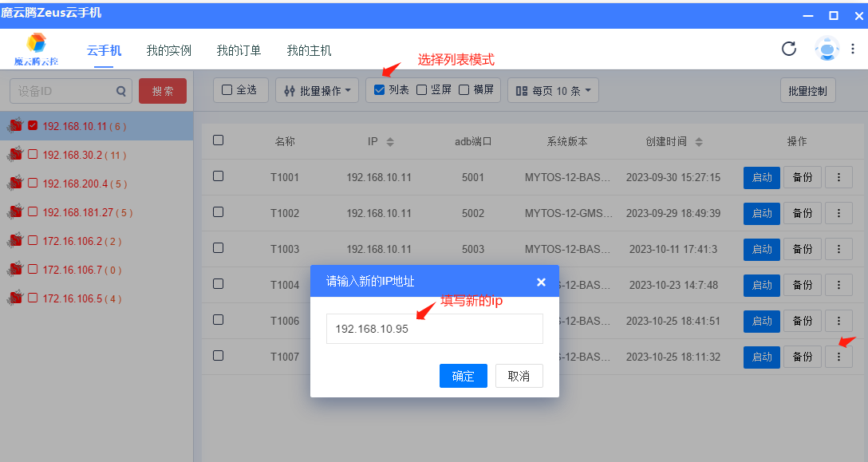Open the 我的实例 tab
Image resolution: width=868 pixels, height=462 pixels.
168,49
